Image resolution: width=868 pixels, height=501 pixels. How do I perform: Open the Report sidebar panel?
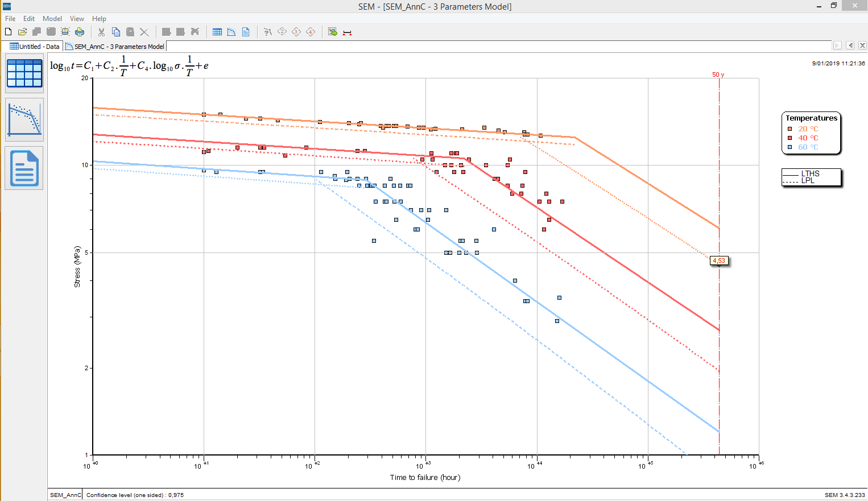pyautogui.click(x=24, y=168)
